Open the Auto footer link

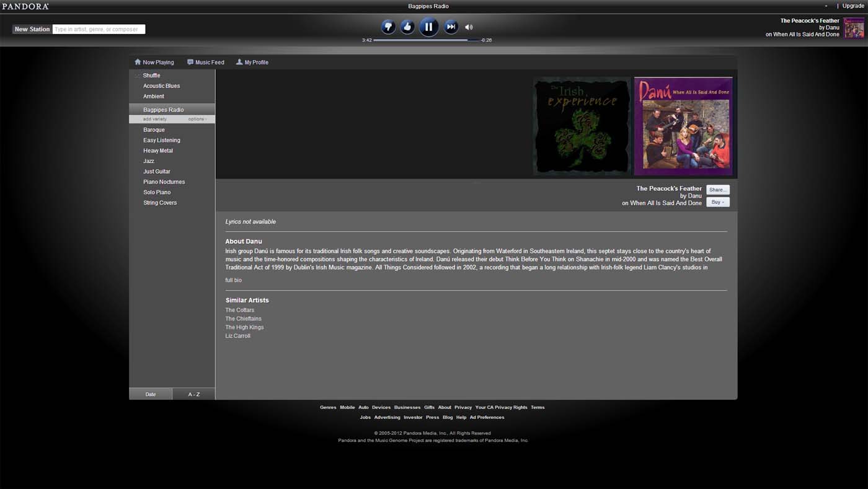coord(363,408)
